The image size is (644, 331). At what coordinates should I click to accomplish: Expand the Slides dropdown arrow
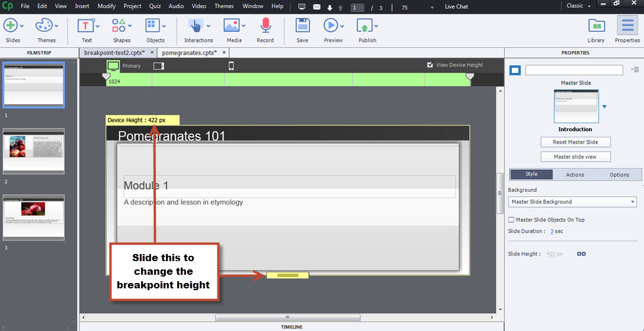(22, 26)
